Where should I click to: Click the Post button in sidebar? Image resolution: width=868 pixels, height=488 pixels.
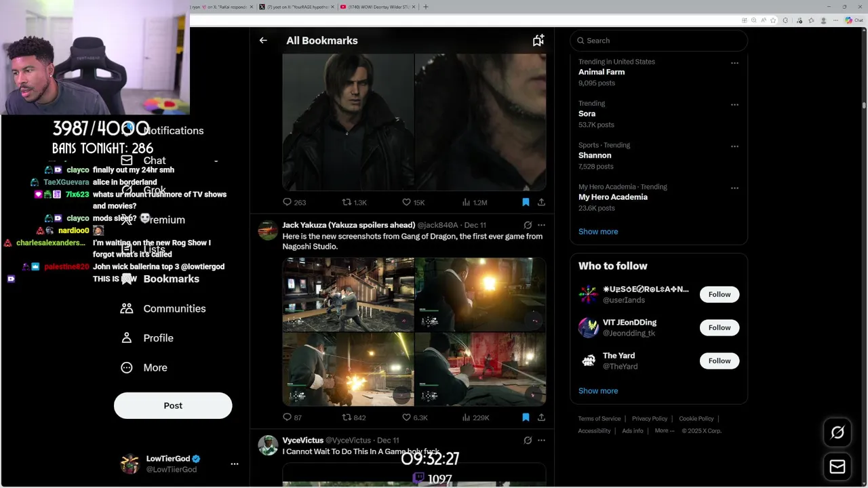point(173,405)
